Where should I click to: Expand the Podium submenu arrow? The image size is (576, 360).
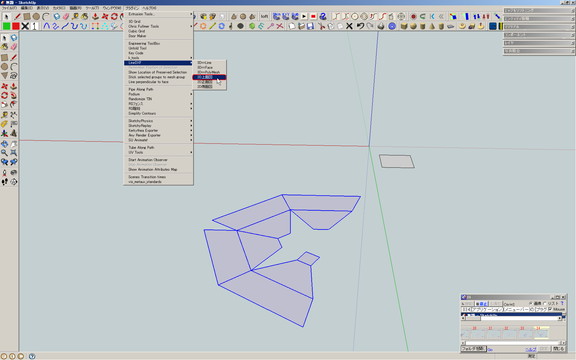191,94
